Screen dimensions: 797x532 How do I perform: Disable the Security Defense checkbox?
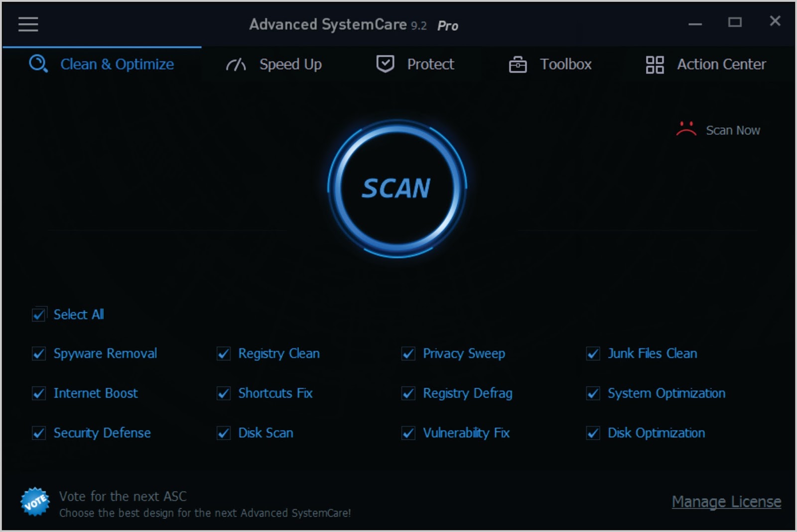click(39, 433)
